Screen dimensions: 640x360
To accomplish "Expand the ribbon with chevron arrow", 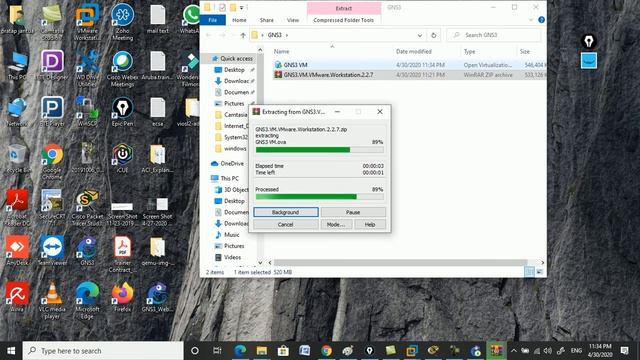I will [x=531, y=20].
